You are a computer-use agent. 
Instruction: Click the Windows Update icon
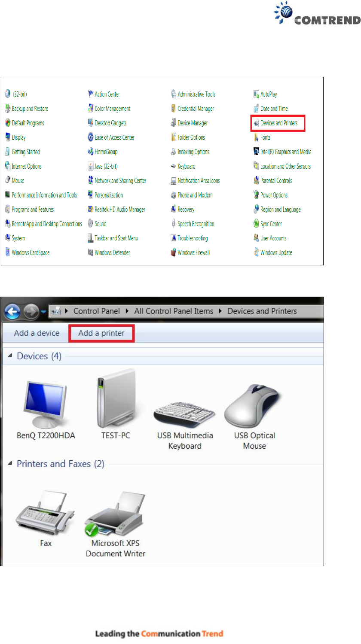pyautogui.click(x=257, y=252)
